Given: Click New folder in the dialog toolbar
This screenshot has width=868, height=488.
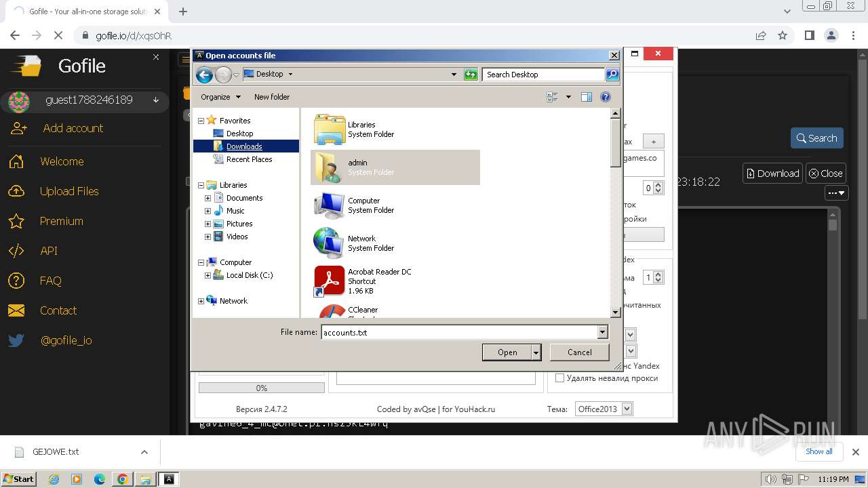Looking at the screenshot, I should 272,97.
